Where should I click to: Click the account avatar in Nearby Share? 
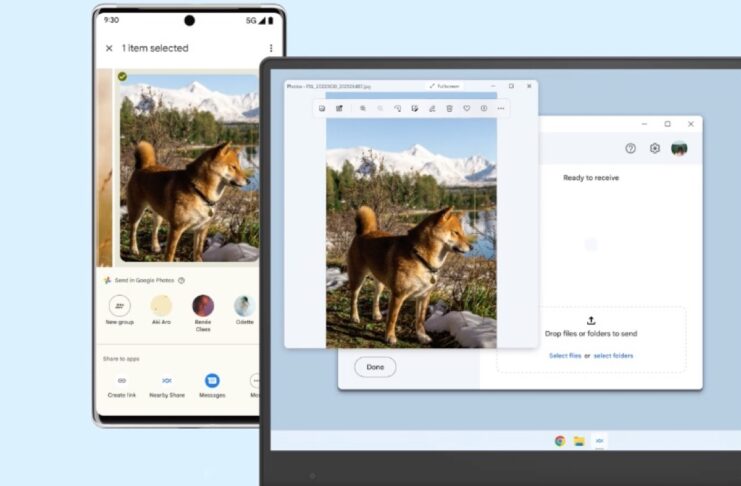click(679, 148)
